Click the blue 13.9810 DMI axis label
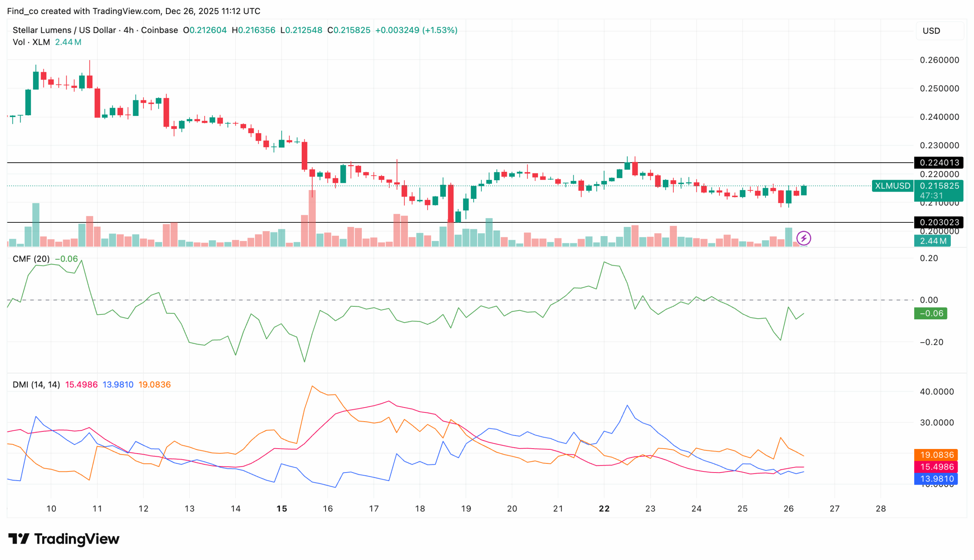Image resolution: width=974 pixels, height=560 pixels. 935,479
